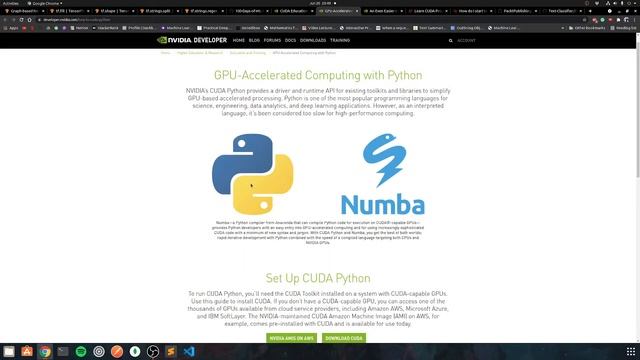Viewport: 640px width, 360px height.
Task: Click the ACCOUNT link
Action: point(466,40)
